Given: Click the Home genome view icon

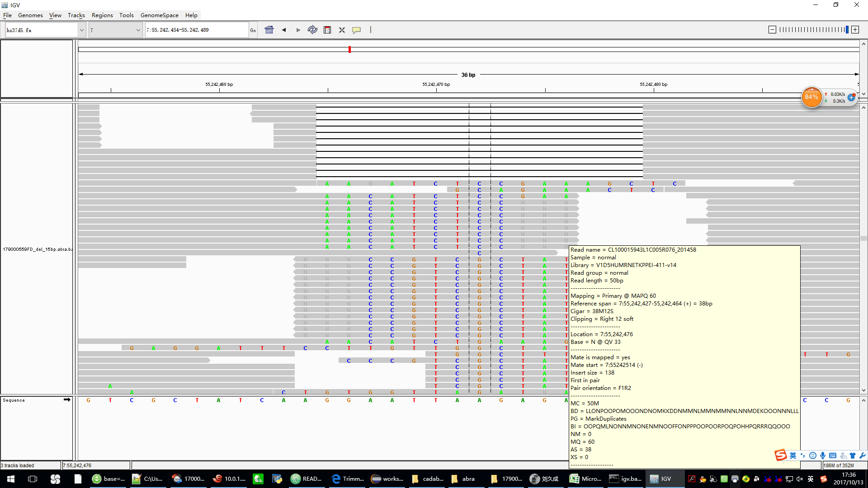Looking at the screenshot, I should (269, 30).
